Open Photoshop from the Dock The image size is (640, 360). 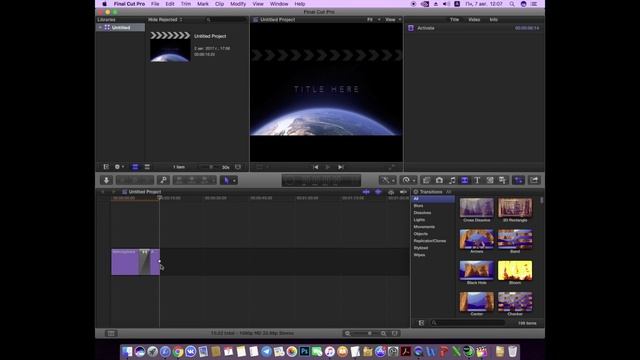point(304,351)
